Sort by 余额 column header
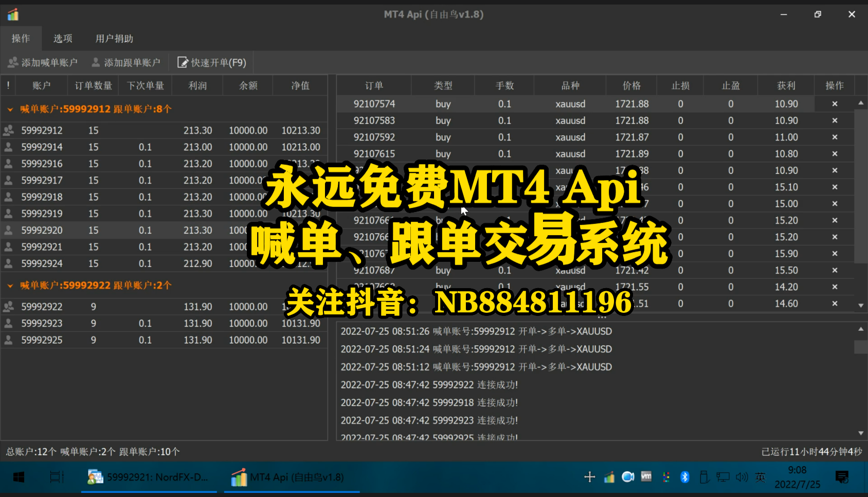The width and height of the screenshot is (868, 497). pyautogui.click(x=248, y=85)
